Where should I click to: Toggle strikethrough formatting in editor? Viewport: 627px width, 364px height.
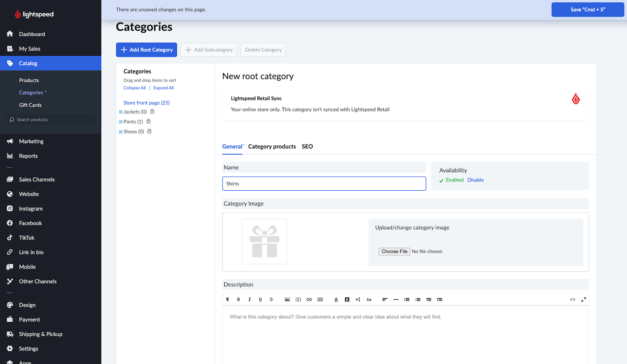271,300
